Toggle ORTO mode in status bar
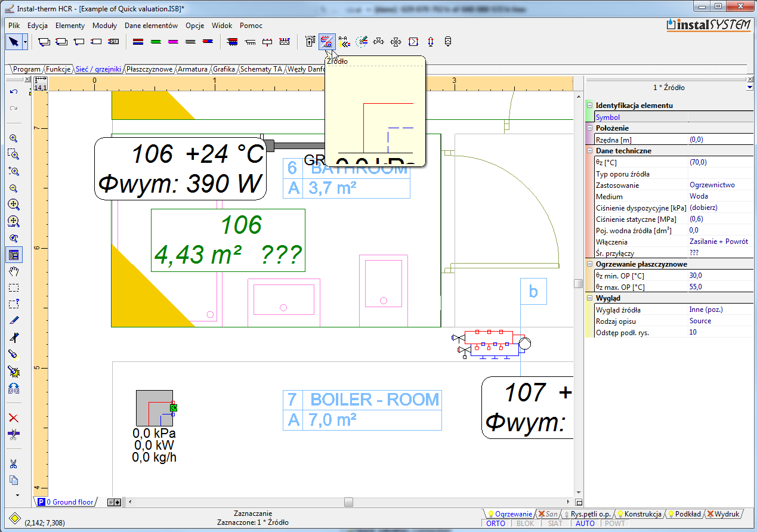757x532 pixels. (x=496, y=524)
